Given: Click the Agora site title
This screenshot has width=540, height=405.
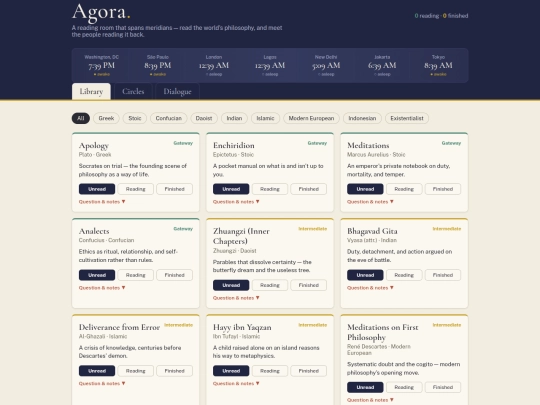Looking at the screenshot, I should click(101, 12).
